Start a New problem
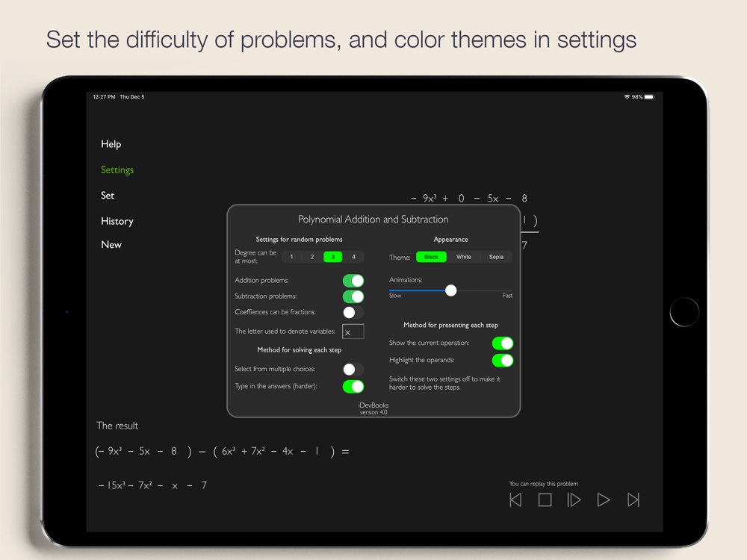The height and width of the screenshot is (560, 747). click(x=111, y=244)
